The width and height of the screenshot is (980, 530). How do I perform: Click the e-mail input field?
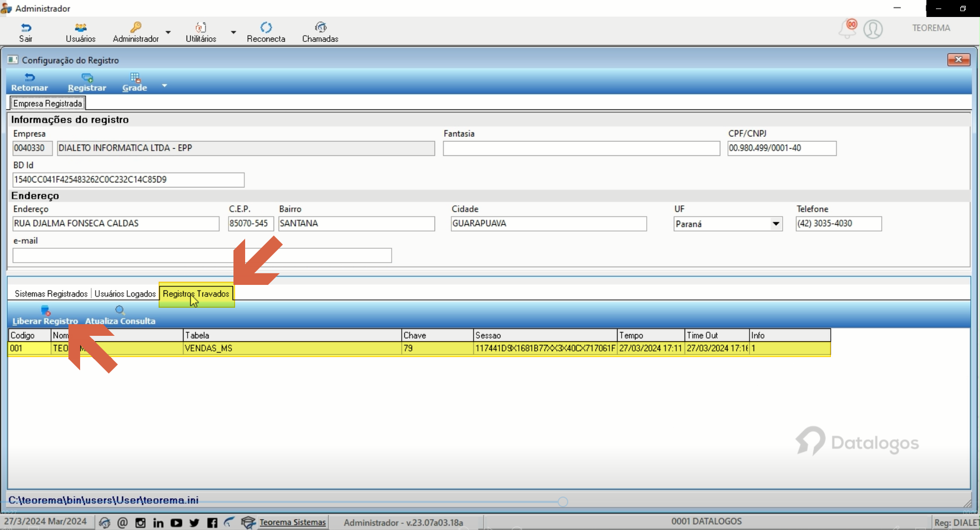[x=202, y=255]
